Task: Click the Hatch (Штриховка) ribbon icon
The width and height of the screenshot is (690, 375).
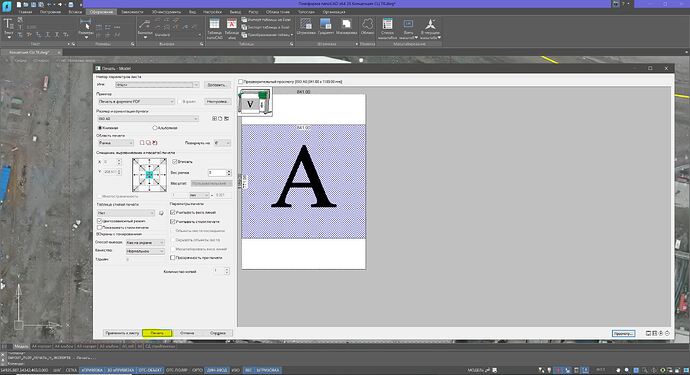Action: point(306,27)
